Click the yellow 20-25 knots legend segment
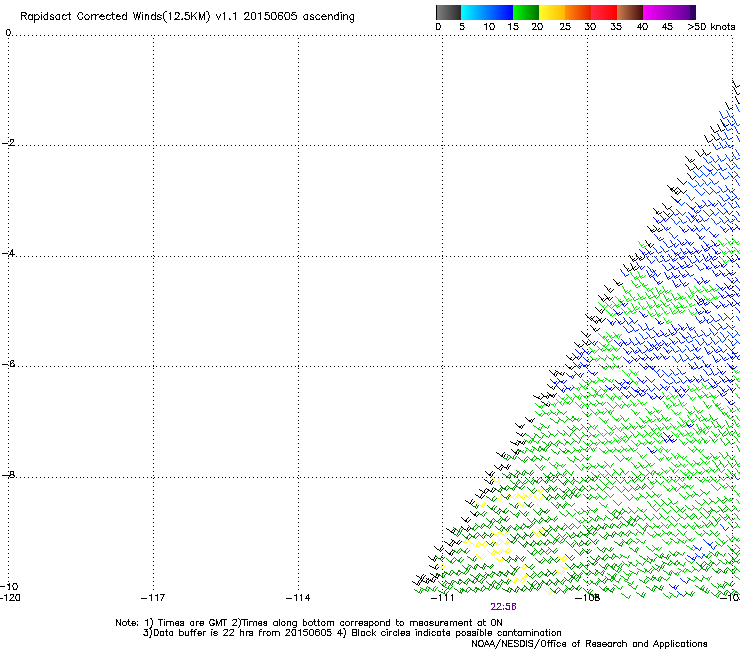This screenshot has width=740, height=650. coord(552,12)
